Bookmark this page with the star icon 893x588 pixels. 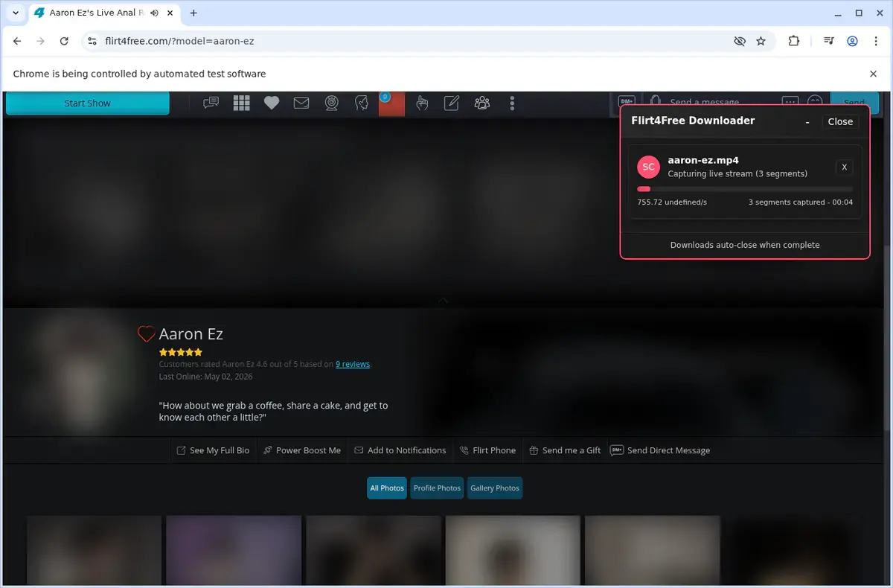coord(761,41)
